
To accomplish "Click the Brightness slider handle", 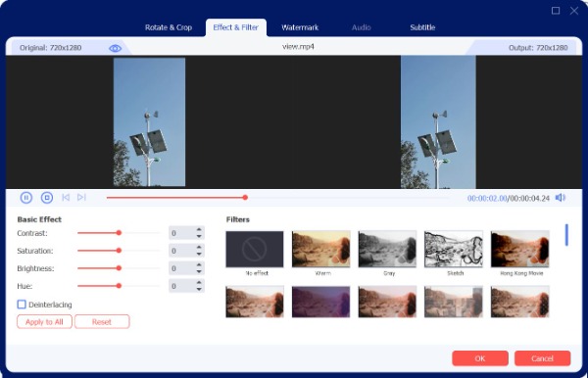I will (119, 268).
